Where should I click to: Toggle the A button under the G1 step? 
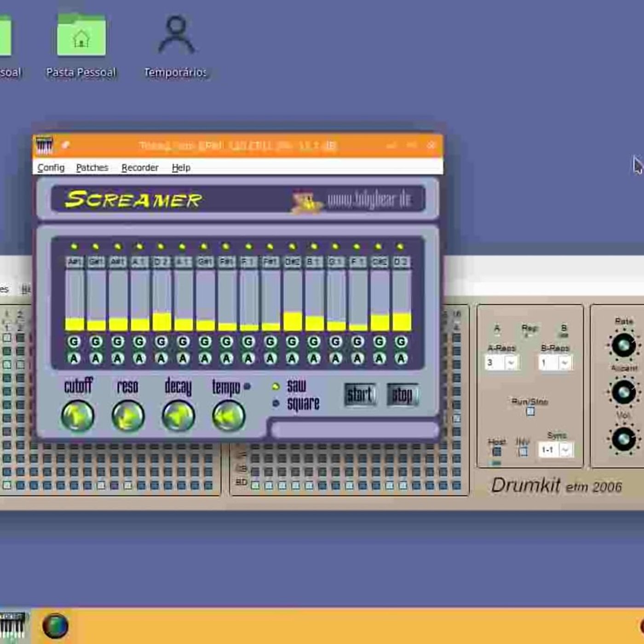coord(336,358)
